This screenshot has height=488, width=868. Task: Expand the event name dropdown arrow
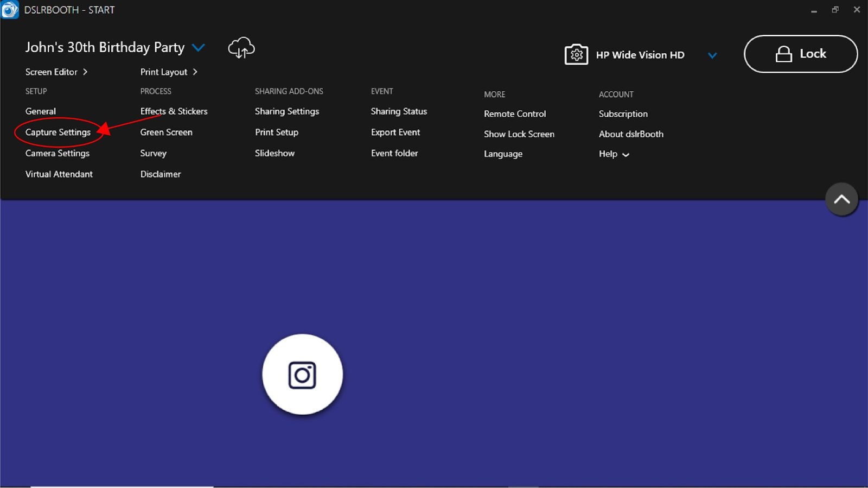(x=199, y=48)
